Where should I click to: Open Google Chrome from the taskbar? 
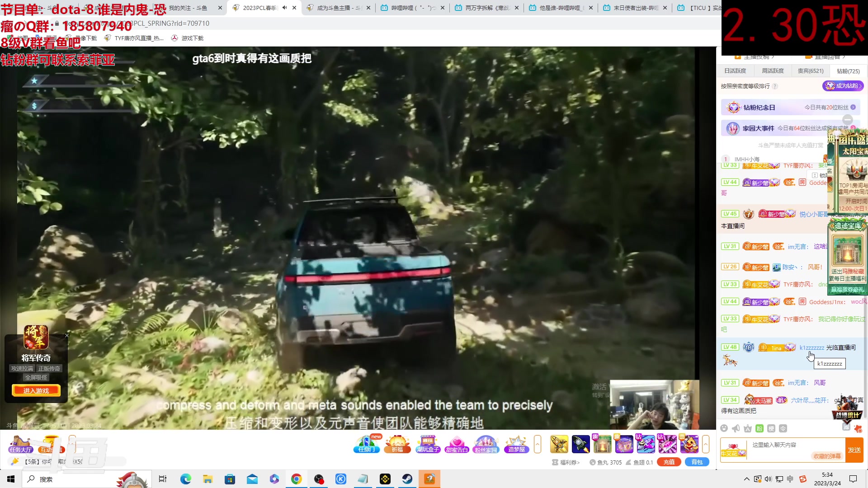[297, 479]
